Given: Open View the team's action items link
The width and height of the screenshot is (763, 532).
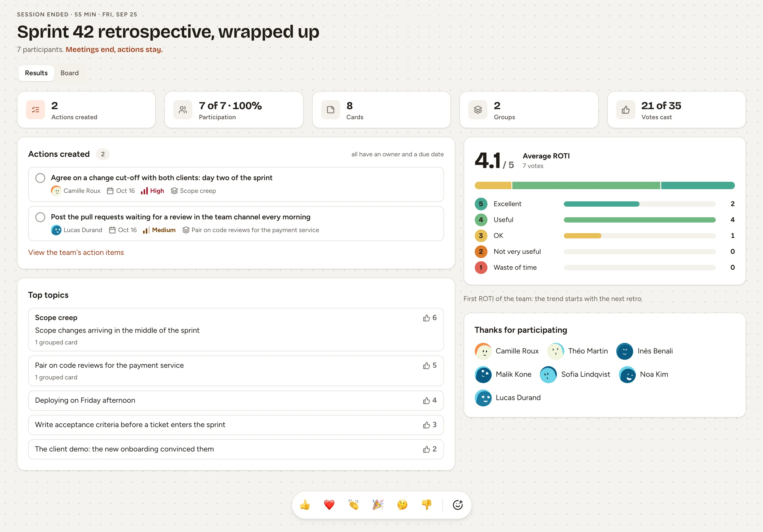Looking at the screenshot, I should [76, 252].
